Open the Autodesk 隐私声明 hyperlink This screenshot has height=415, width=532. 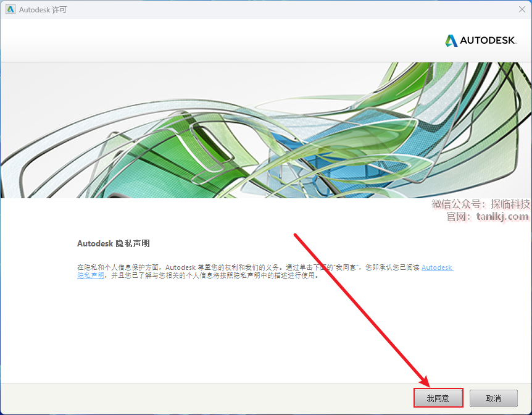[437, 267]
